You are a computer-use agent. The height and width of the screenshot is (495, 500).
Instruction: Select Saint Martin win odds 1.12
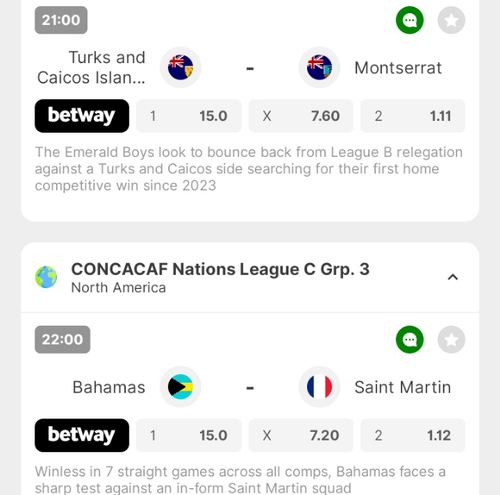pyautogui.click(x=413, y=435)
